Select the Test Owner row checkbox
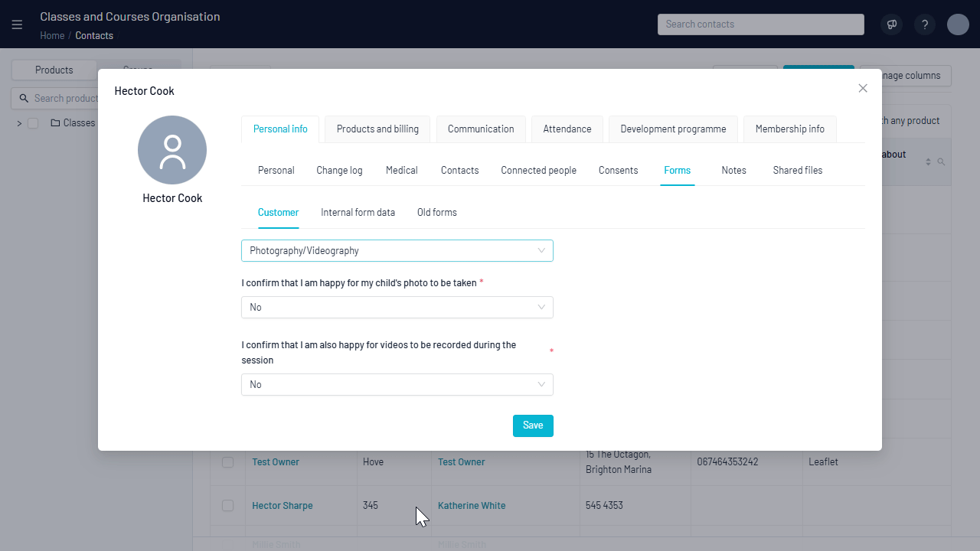This screenshot has width=980, height=551. point(227,462)
